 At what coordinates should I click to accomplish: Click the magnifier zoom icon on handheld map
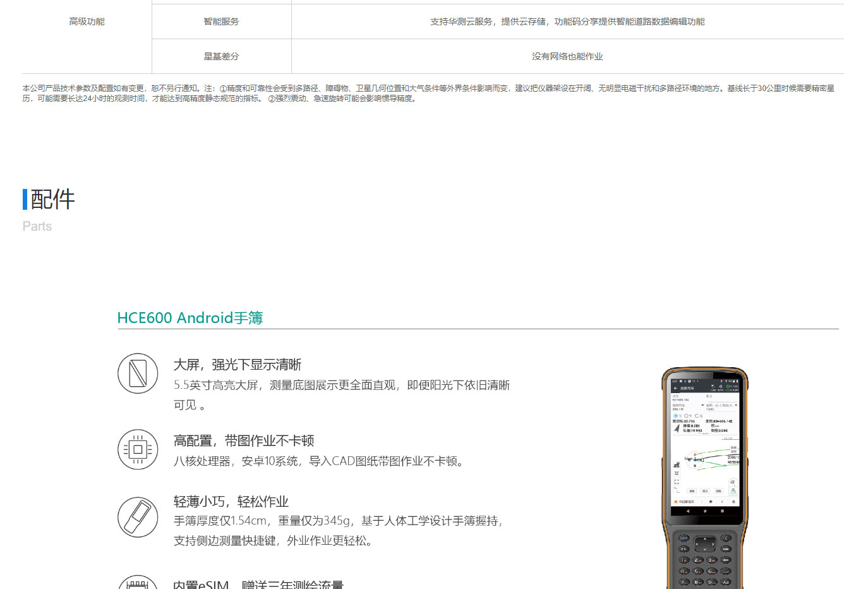coord(733,482)
